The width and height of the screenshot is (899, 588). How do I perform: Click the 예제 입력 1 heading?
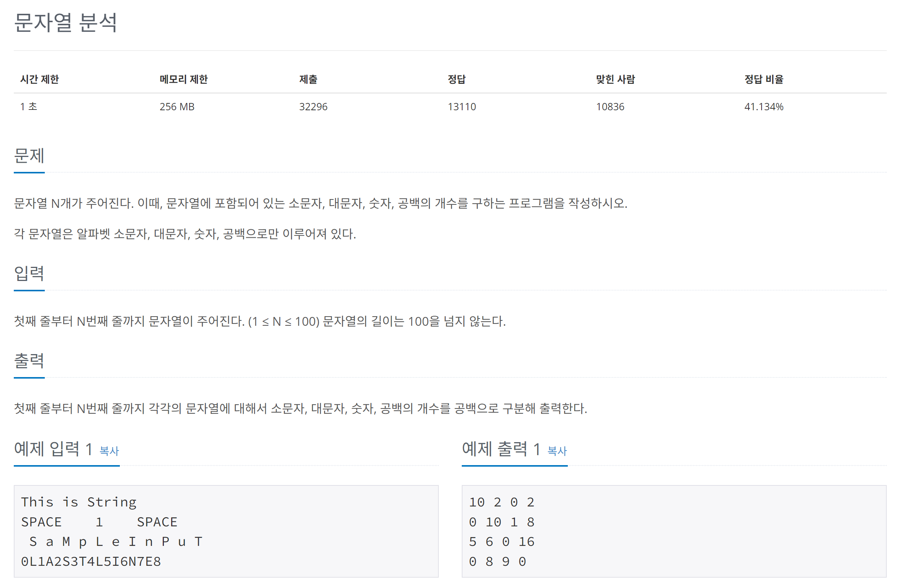53,449
